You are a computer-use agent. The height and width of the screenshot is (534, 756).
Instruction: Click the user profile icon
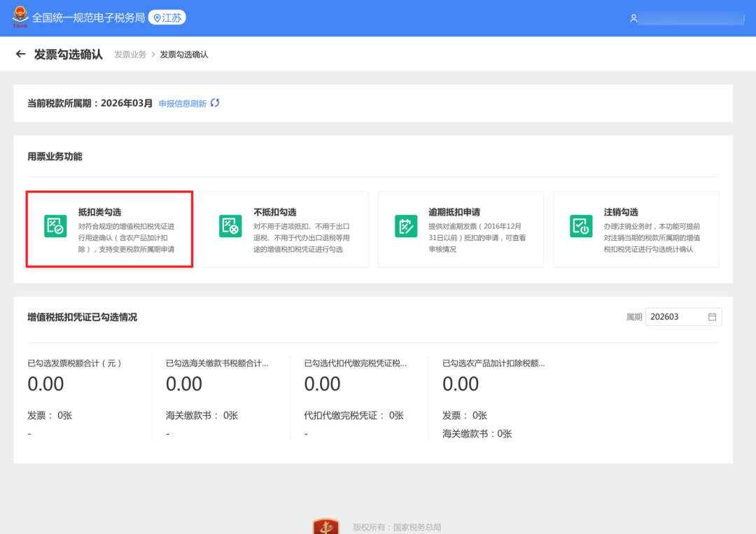click(633, 18)
